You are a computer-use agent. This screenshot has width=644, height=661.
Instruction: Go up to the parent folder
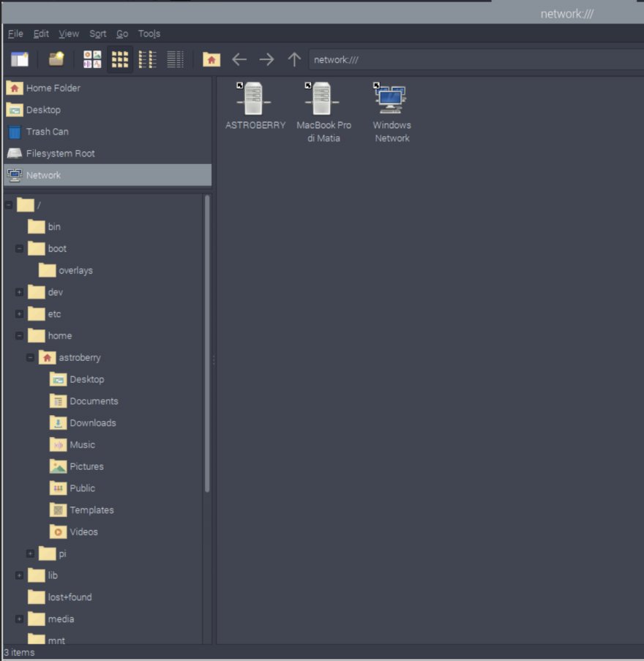[294, 59]
